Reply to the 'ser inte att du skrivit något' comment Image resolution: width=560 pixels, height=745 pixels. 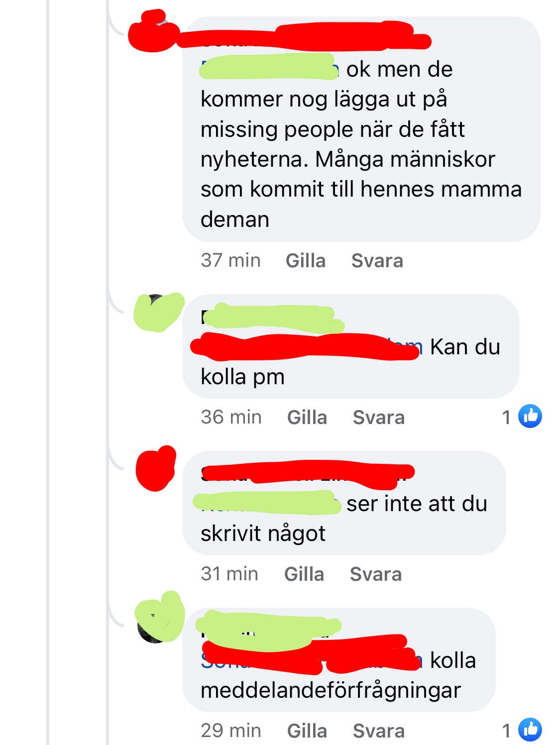[376, 574]
